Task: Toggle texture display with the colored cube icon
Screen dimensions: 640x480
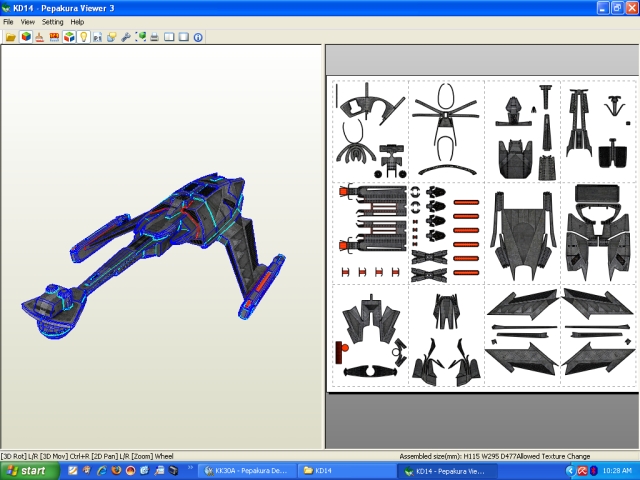Action: 26,37
